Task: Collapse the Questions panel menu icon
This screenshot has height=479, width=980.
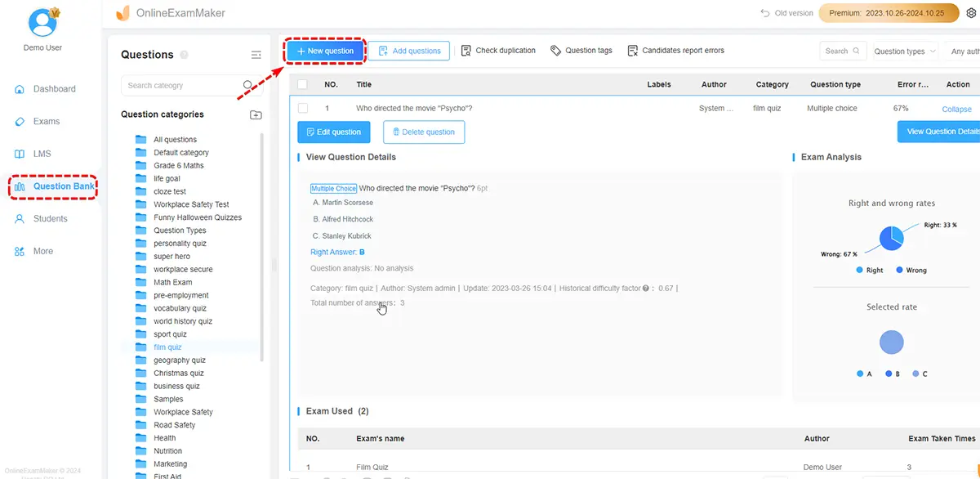Action: point(256,55)
